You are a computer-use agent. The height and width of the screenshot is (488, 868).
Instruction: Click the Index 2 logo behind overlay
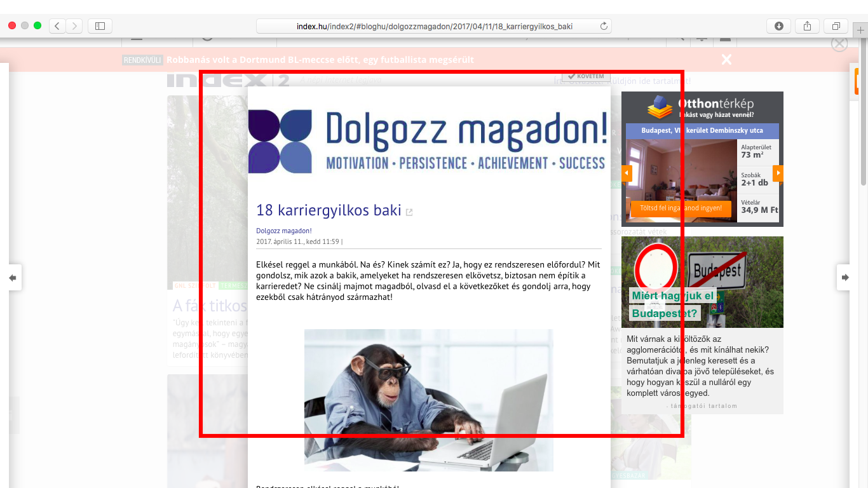(227, 80)
